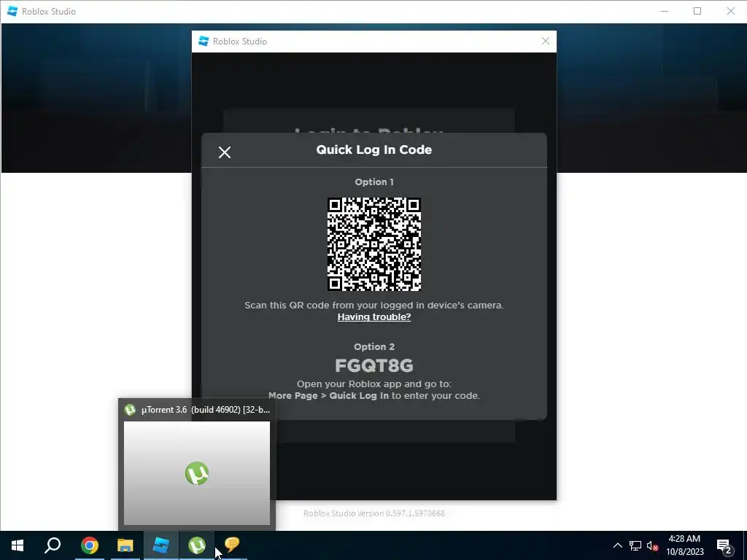Click the Scan this QR code instruction text

(x=374, y=306)
